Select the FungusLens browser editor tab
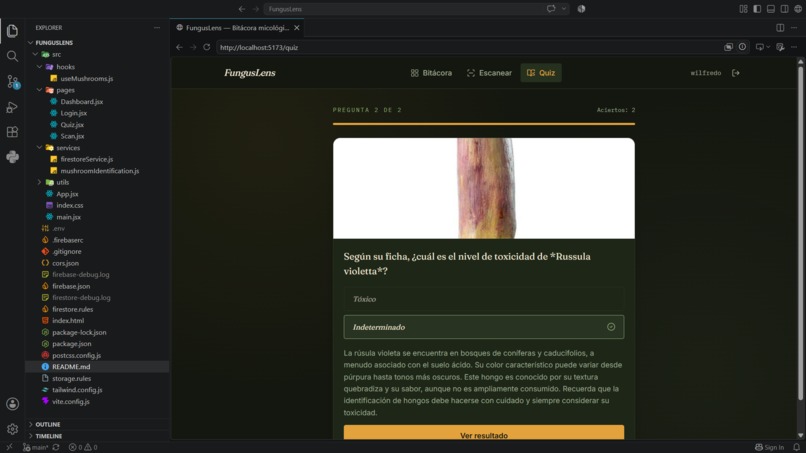Image resolution: width=806 pixels, height=453 pixels. [x=237, y=28]
